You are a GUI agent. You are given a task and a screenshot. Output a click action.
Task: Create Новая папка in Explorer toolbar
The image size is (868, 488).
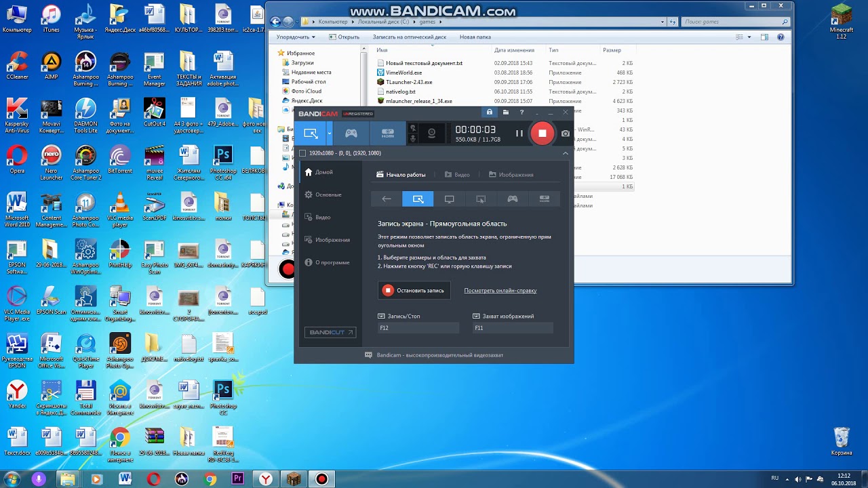tap(475, 37)
